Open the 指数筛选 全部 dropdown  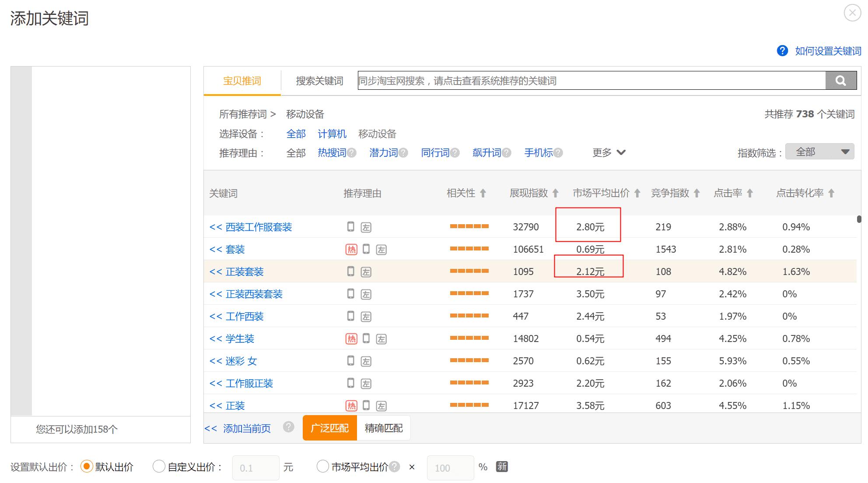pyautogui.click(x=819, y=151)
